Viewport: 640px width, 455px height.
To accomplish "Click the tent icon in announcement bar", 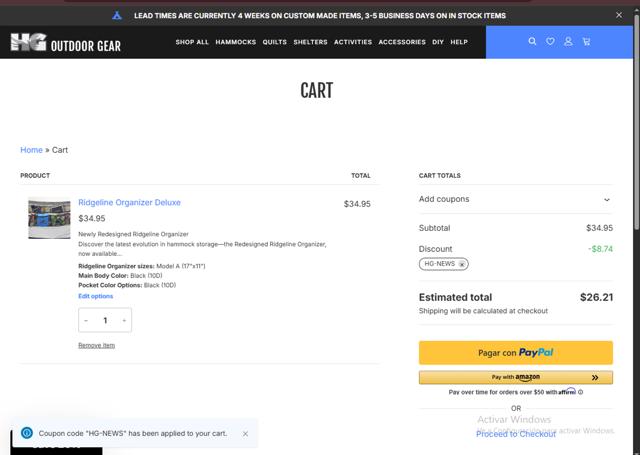I will pos(117,16).
